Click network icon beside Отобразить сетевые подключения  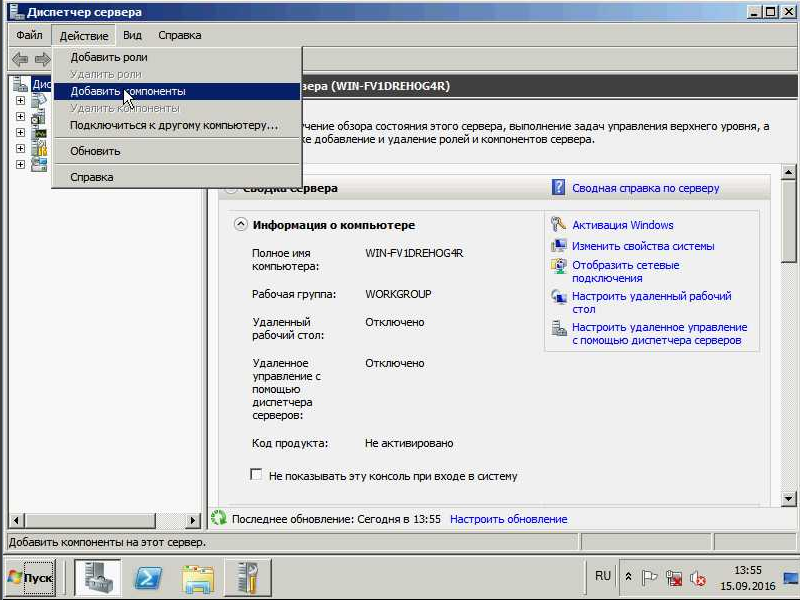(558, 266)
